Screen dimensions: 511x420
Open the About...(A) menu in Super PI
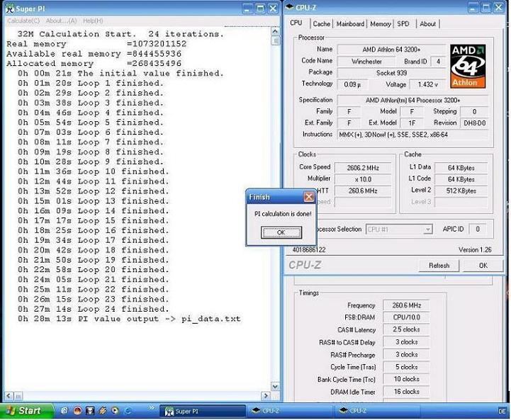(x=61, y=21)
